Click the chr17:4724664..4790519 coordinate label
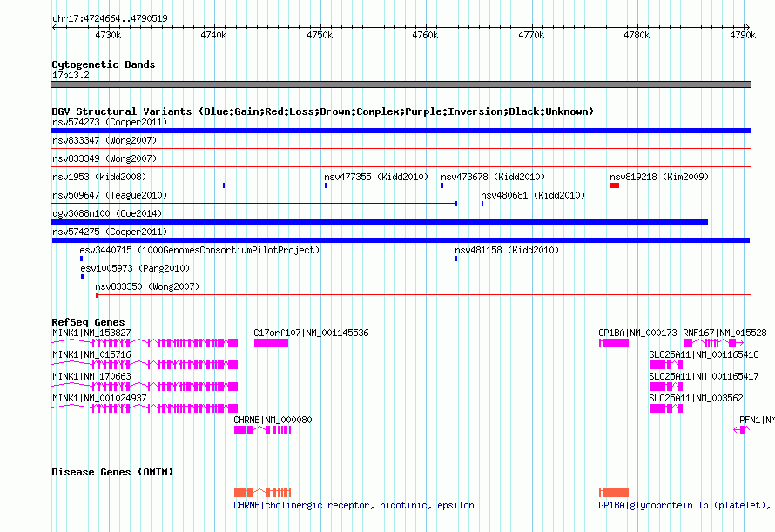Viewport: 775px width, 532px height. coord(110,18)
